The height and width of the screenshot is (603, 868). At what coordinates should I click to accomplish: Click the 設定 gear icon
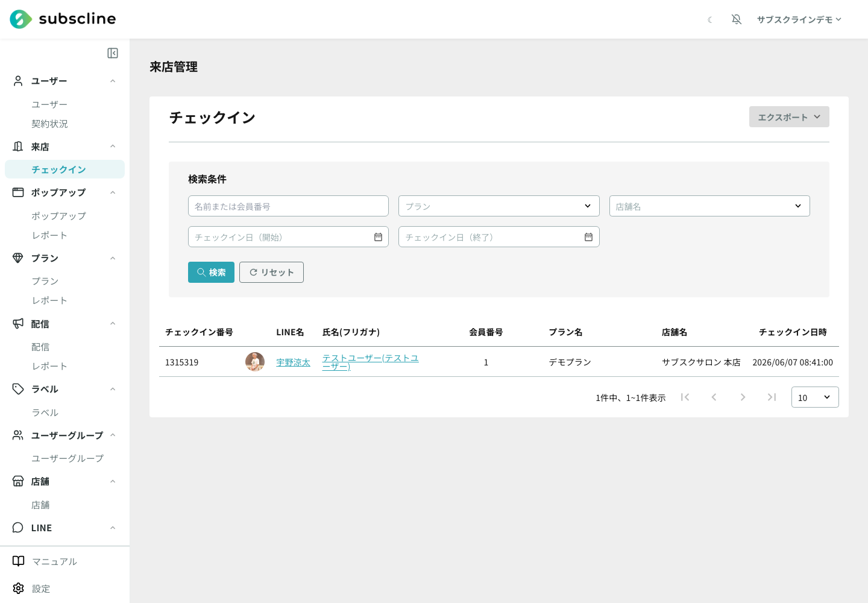[x=19, y=589]
